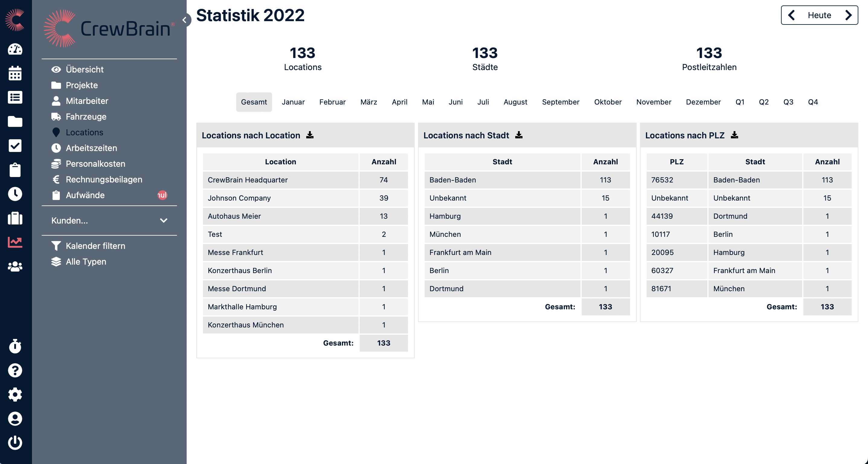Open Alle Typen filter selector

coord(85,262)
